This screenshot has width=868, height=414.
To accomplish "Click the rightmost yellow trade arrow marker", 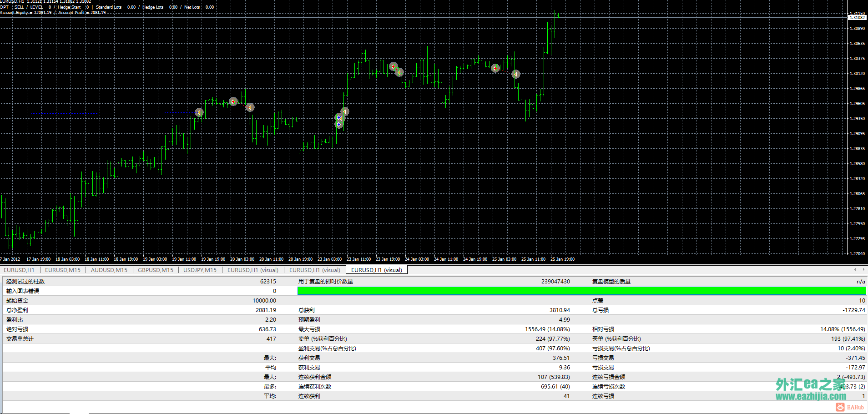I will coord(515,74).
